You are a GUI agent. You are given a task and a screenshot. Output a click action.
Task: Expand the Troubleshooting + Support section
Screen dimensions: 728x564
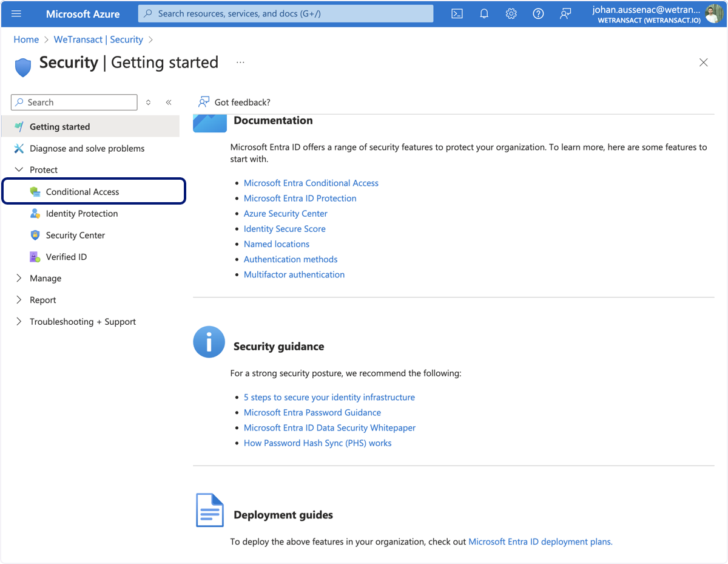pyautogui.click(x=19, y=322)
